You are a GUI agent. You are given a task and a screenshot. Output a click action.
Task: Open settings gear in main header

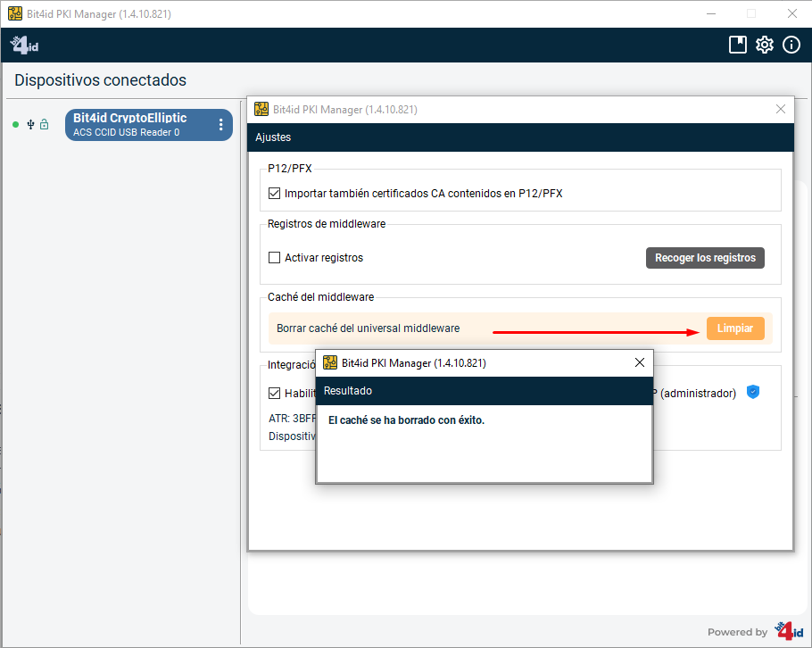pos(765,45)
